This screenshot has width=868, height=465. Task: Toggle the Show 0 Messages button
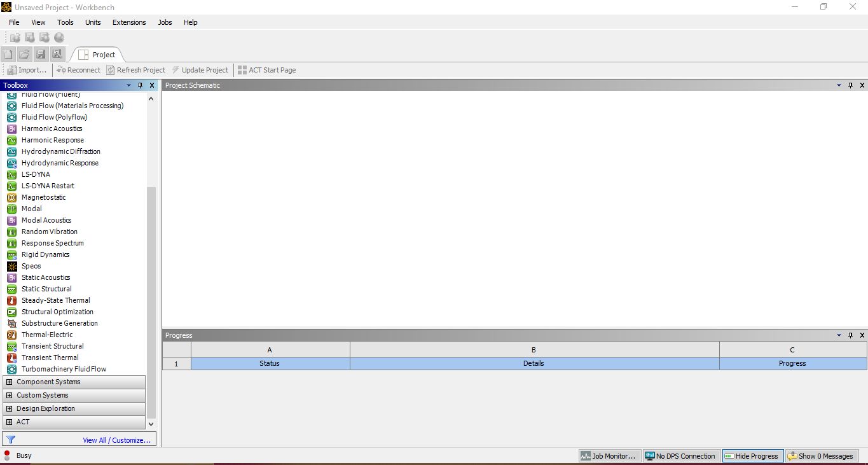coord(822,455)
